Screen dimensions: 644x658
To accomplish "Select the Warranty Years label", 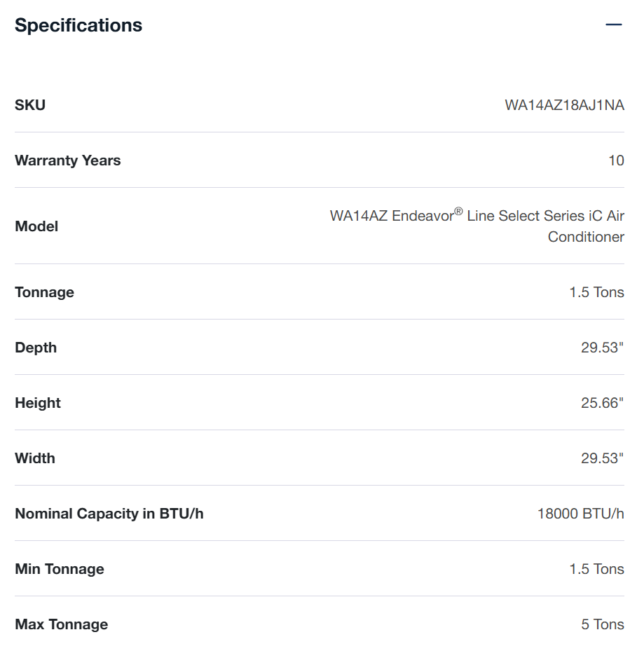I will click(68, 160).
